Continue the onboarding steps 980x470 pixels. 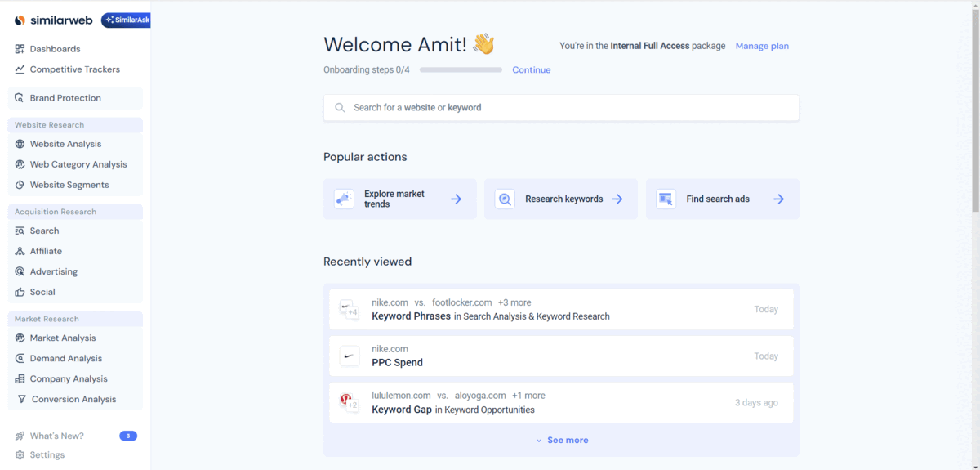click(x=531, y=70)
